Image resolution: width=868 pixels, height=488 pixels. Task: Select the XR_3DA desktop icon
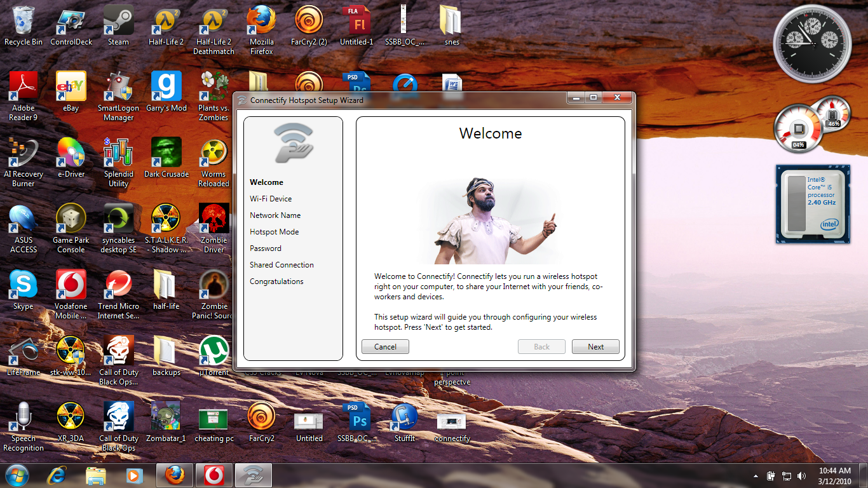[x=71, y=423]
